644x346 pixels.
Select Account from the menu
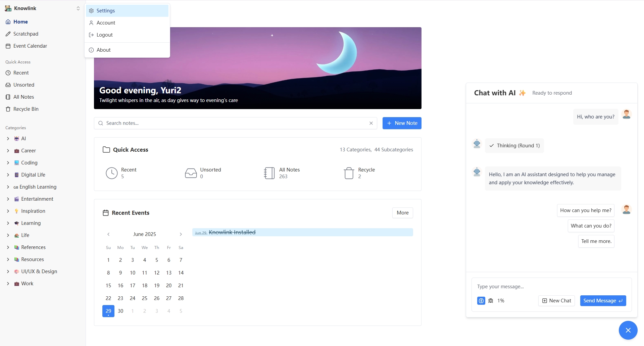pyautogui.click(x=127, y=23)
